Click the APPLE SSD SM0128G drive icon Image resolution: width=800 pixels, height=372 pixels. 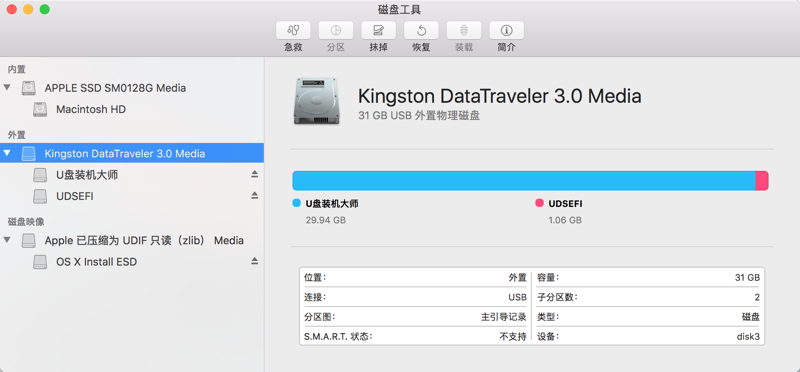pyautogui.click(x=29, y=88)
